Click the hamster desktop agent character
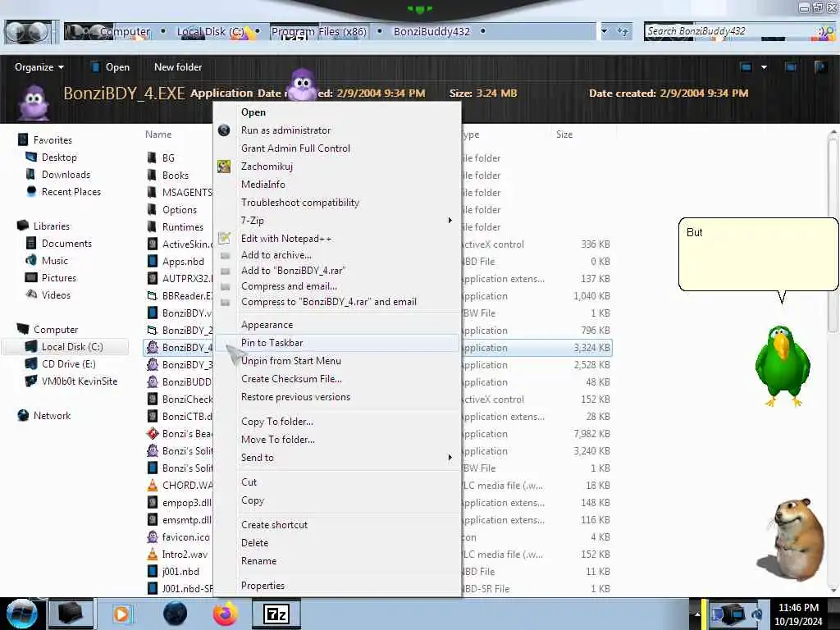Image resolution: width=840 pixels, height=630 pixels. tap(792, 540)
